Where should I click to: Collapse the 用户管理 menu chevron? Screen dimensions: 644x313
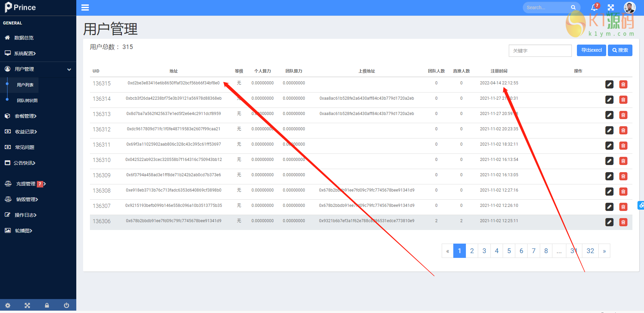[69, 69]
